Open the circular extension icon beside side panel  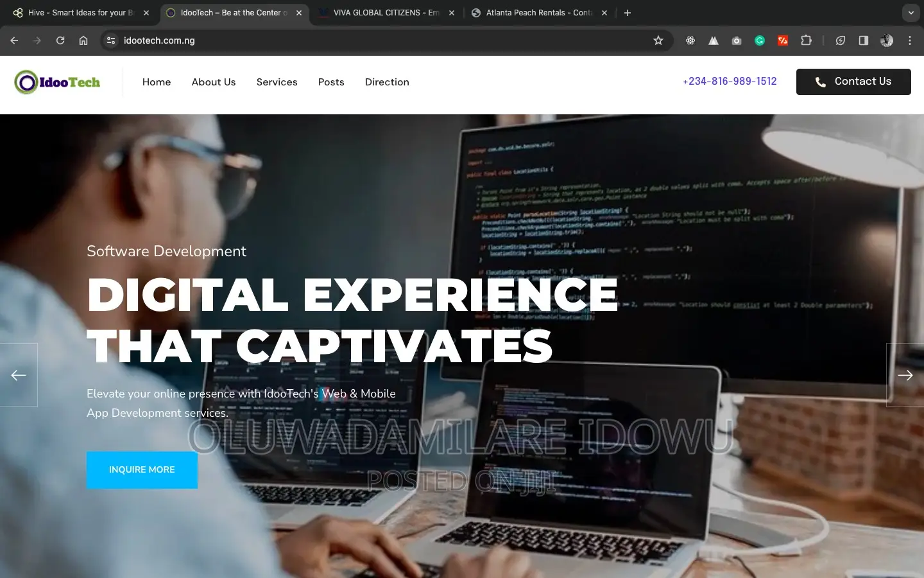click(841, 40)
